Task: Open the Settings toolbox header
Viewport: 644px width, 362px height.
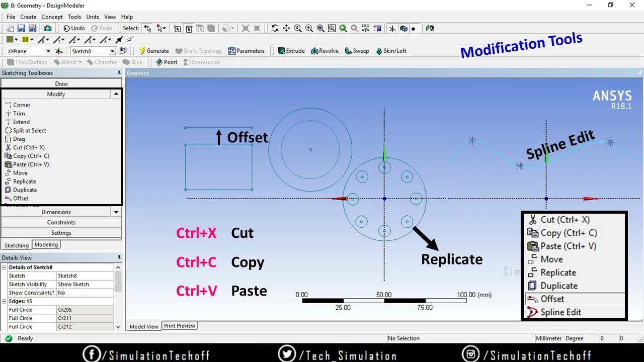Action: click(x=61, y=233)
